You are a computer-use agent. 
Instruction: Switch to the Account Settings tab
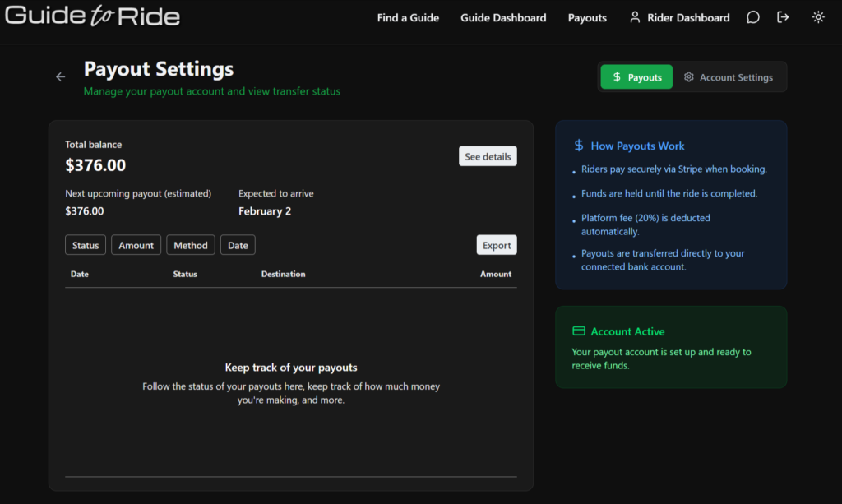click(x=729, y=77)
